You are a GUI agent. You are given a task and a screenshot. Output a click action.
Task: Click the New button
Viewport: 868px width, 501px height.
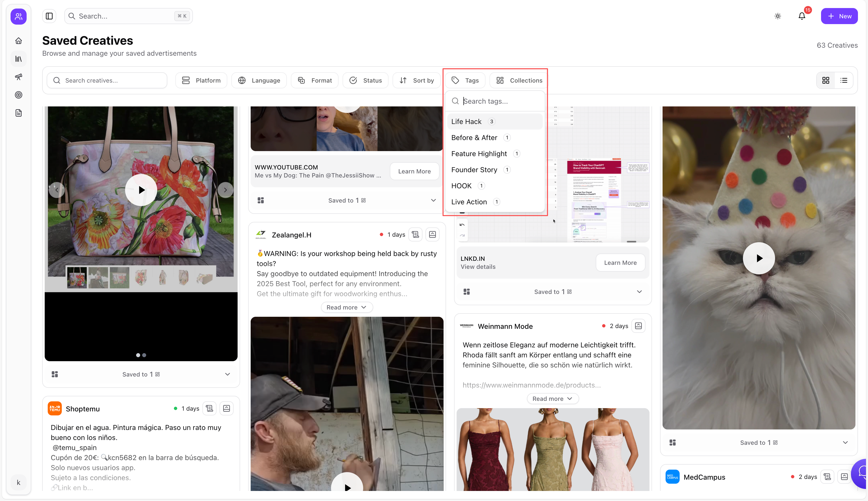[x=839, y=16]
